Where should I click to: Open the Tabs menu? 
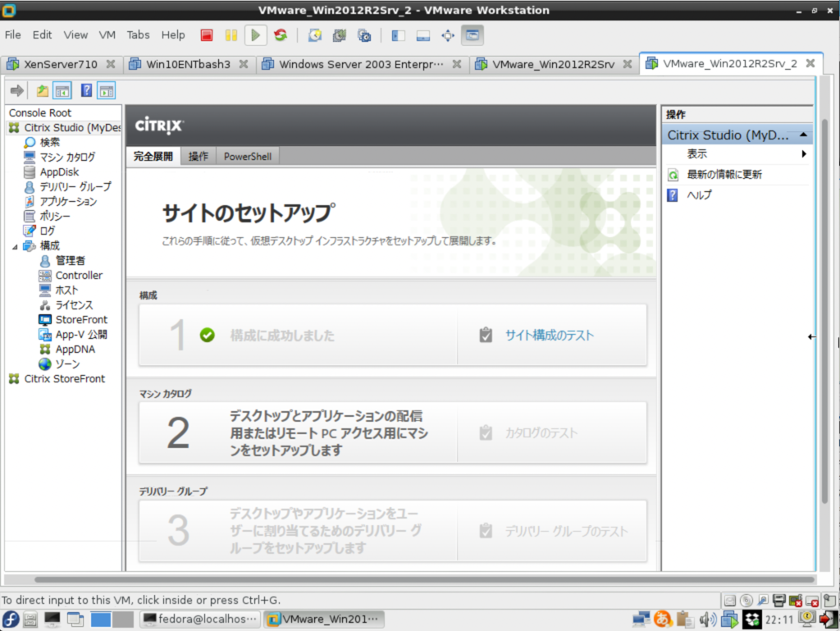(138, 34)
